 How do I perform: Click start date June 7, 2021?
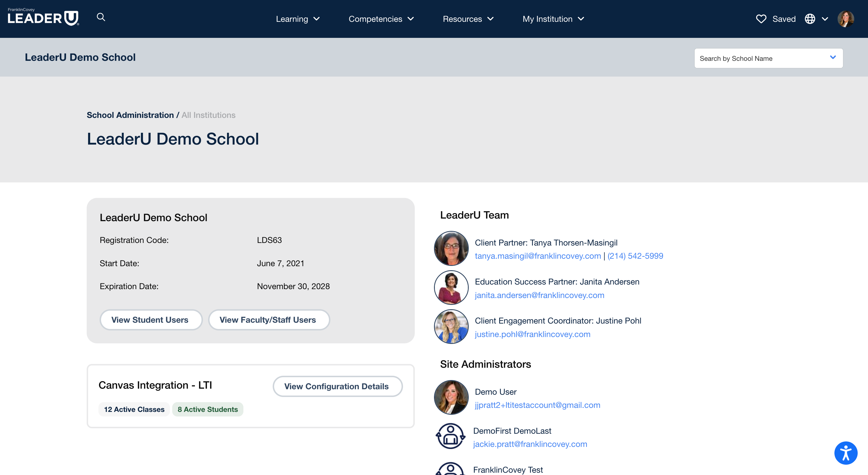pyautogui.click(x=280, y=263)
